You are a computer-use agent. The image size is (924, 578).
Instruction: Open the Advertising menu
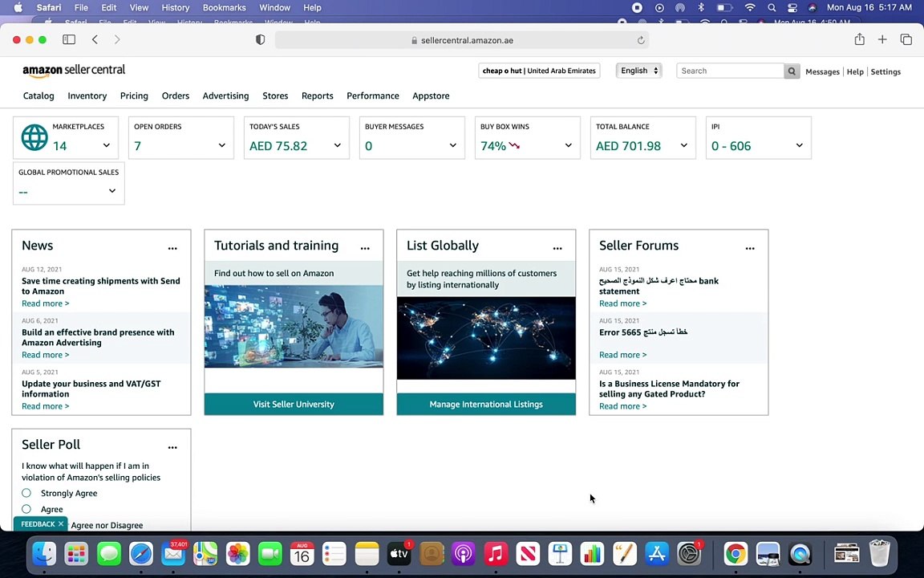(x=225, y=96)
